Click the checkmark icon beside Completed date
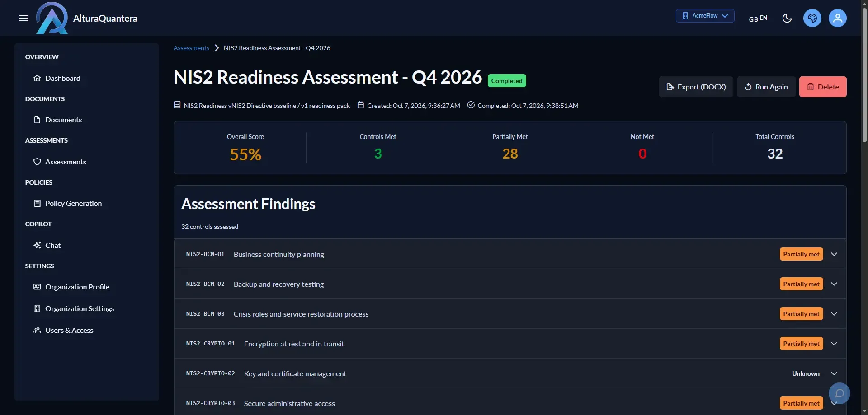This screenshot has height=415, width=868. pos(471,105)
